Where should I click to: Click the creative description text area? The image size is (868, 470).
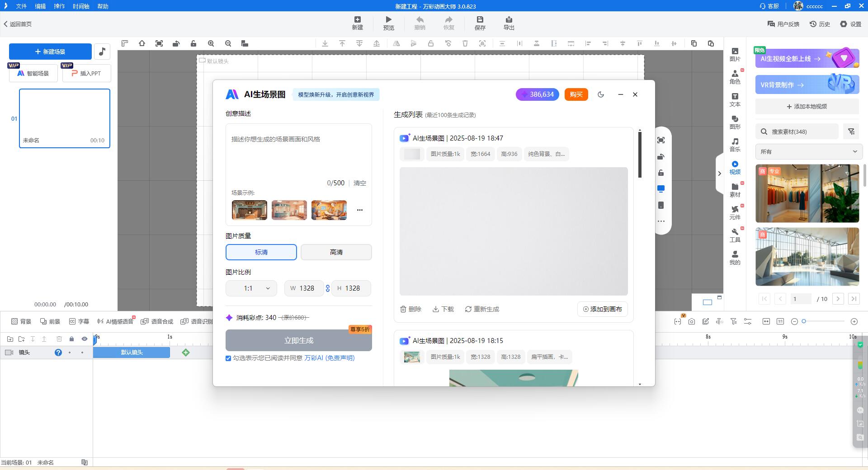click(x=299, y=154)
